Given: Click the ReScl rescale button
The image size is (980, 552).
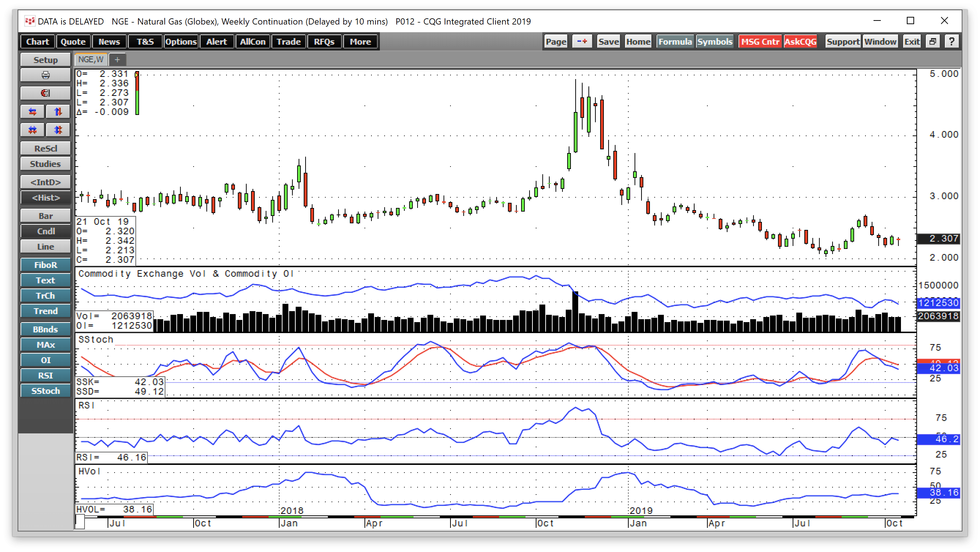Looking at the screenshot, I should coord(45,148).
